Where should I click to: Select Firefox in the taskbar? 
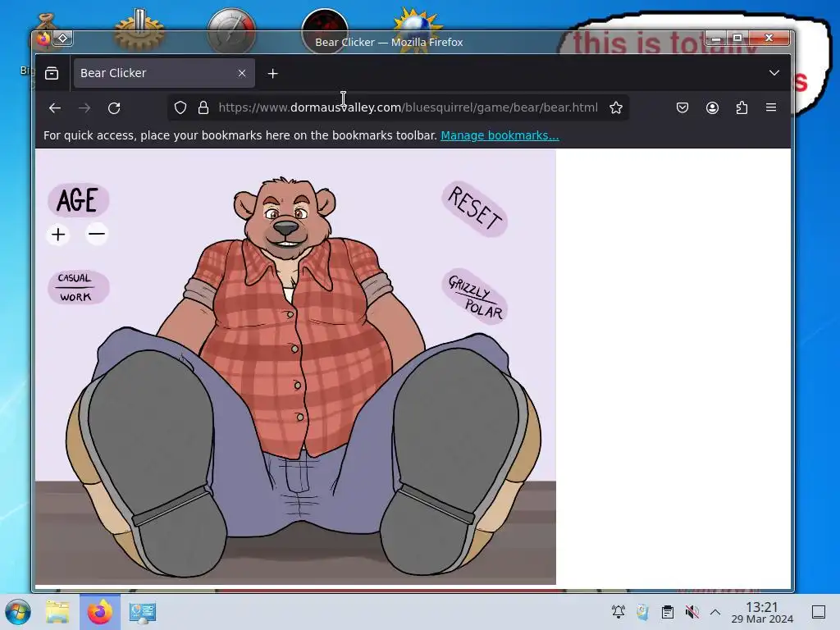(x=100, y=612)
